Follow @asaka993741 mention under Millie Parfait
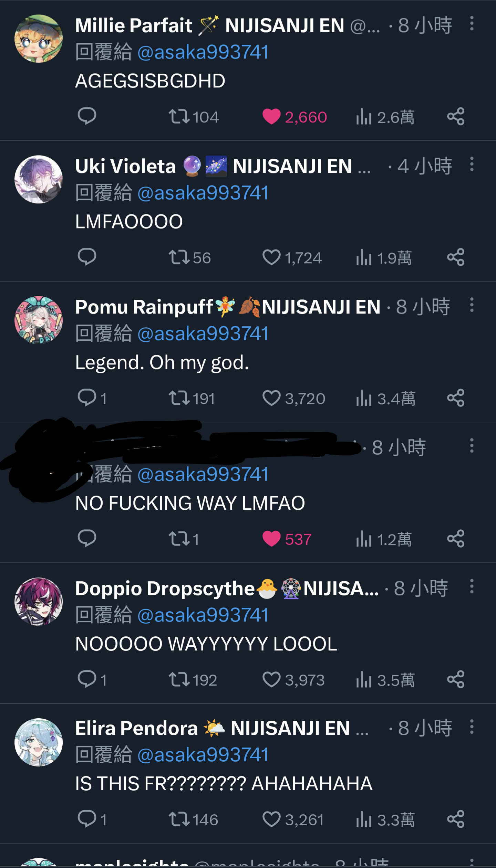Screen dimensions: 496x868 pos(203,52)
